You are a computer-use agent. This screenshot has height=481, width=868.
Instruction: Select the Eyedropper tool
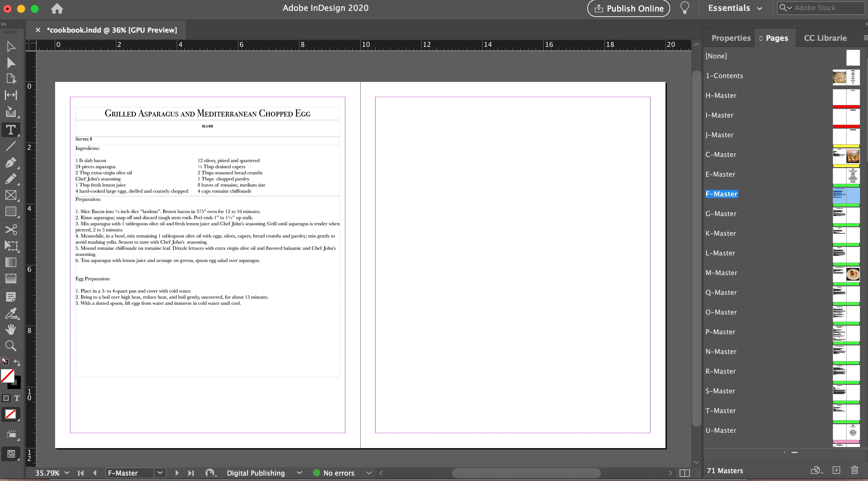pos(11,314)
